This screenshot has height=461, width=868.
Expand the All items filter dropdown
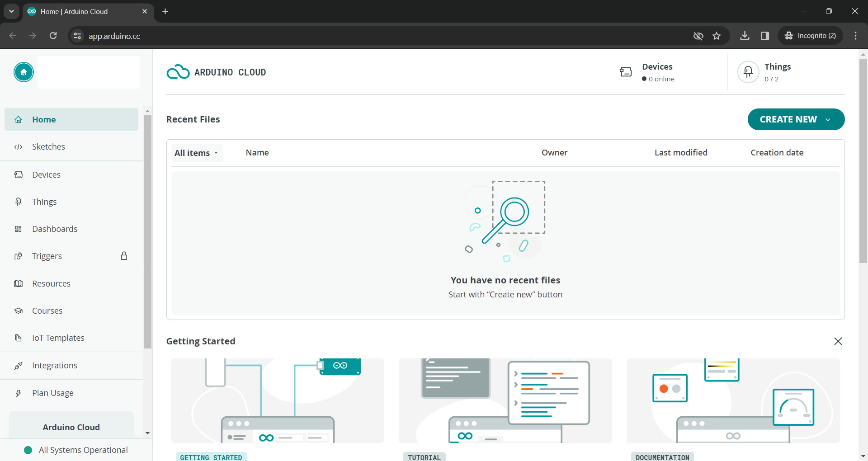(x=197, y=153)
